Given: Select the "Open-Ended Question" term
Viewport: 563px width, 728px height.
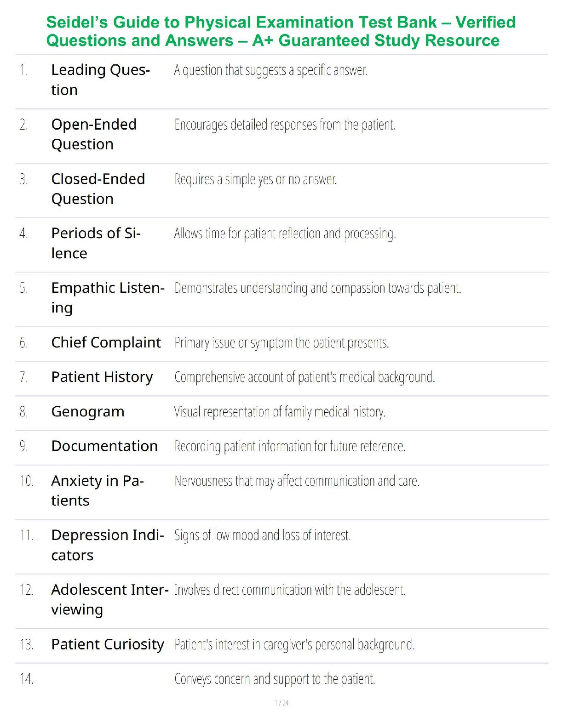Looking at the screenshot, I should click(x=94, y=134).
